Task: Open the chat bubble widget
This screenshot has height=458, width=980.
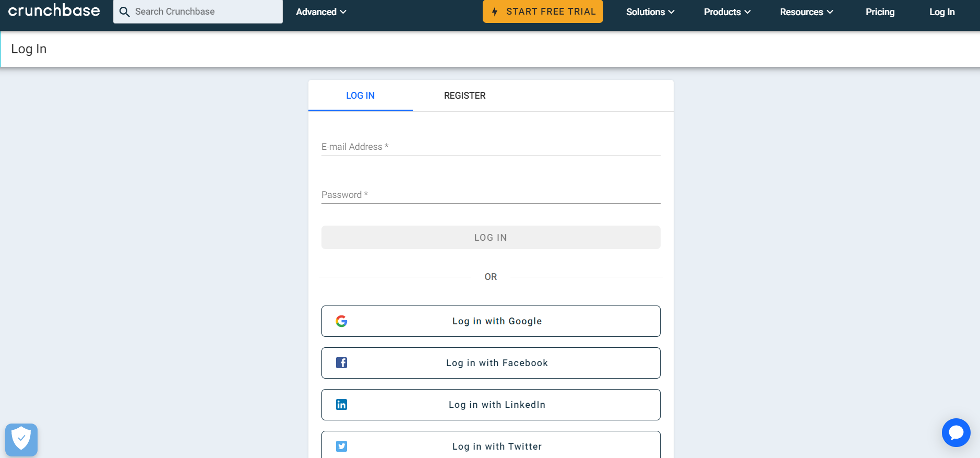Action: (956, 432)
